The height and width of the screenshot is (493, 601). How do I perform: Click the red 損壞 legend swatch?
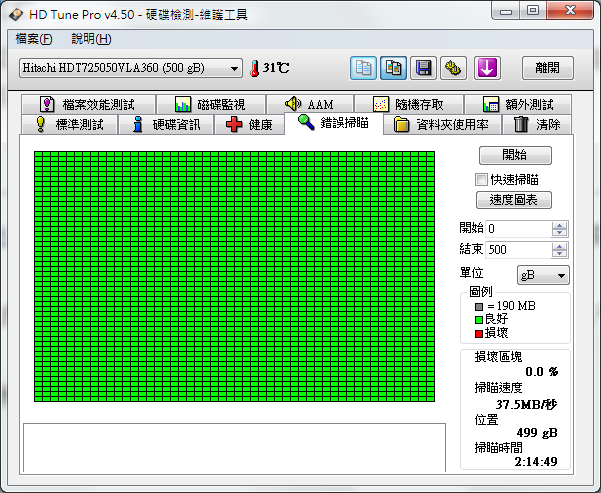point(479,334)
